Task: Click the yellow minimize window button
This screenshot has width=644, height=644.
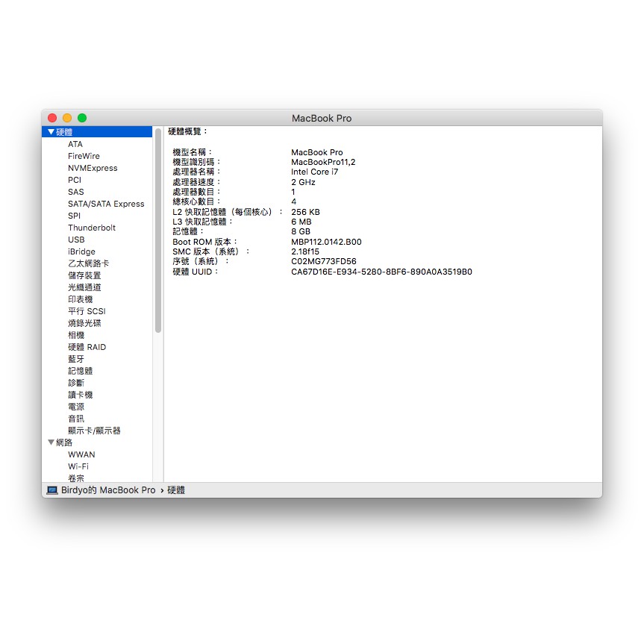Action: click(x=67, y=118)
